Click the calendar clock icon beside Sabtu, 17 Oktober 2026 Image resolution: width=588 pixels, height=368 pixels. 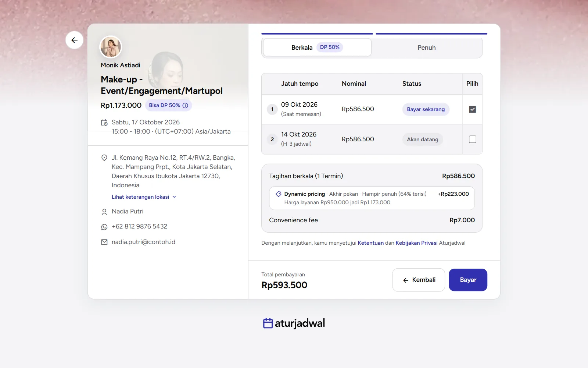click(104, 123)
